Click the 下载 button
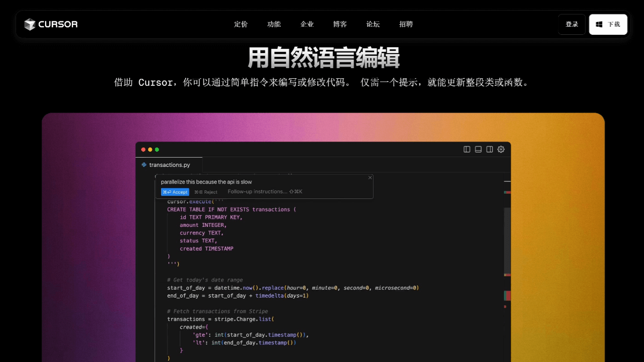This screenshot has width=644, height=362. point(608,24)
